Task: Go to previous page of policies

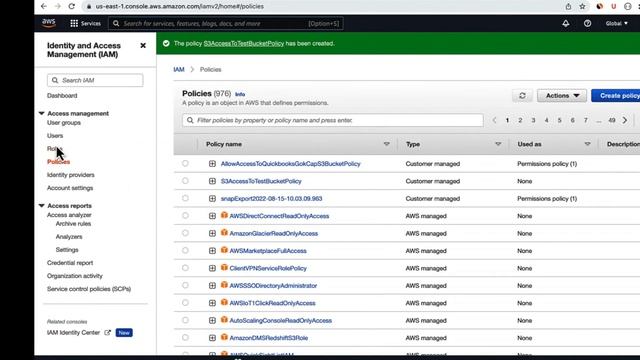Action: 494,120
